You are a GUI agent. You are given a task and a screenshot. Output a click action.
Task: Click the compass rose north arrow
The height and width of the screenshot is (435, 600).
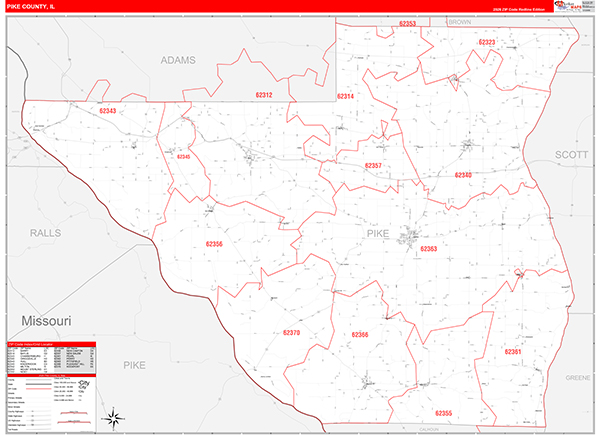pyautogui.click(x=113, y=417)
